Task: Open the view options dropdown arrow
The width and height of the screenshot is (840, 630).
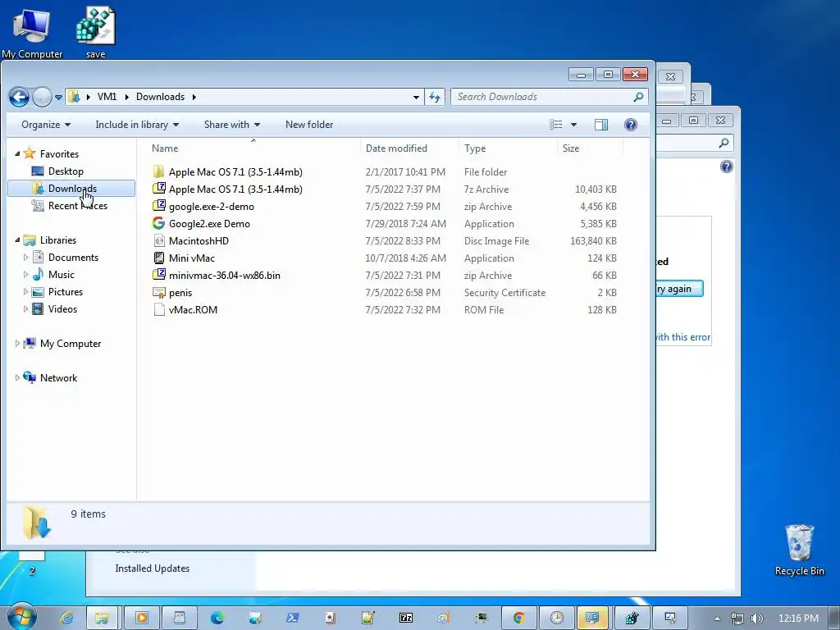Action: pos(573,125)
